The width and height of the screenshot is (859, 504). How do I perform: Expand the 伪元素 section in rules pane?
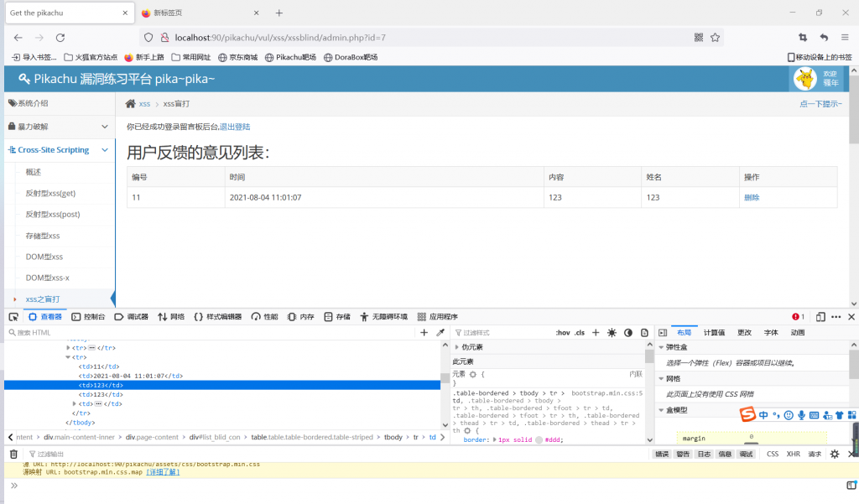(457, 347)
